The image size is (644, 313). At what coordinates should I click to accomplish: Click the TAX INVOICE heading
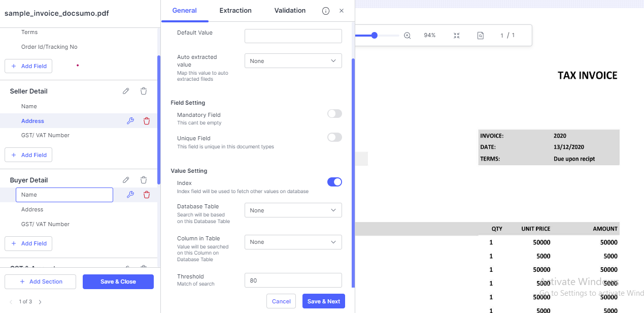coord(588,76)
